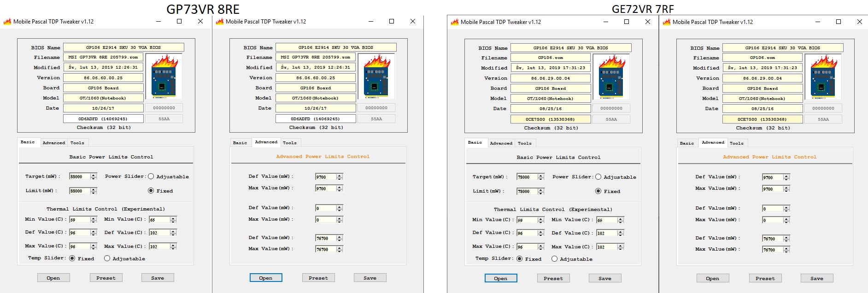Click the Target (mW) spinner arrows in the GP73VR Basic window
The width and height of the screenshot is (868, 293).
94,176
